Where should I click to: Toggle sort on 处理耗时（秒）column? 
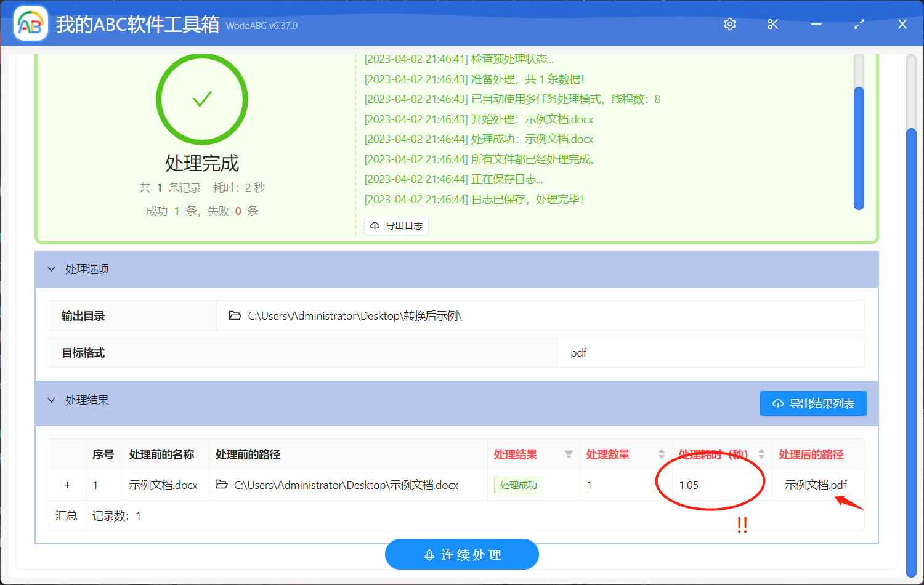point(761,454)
